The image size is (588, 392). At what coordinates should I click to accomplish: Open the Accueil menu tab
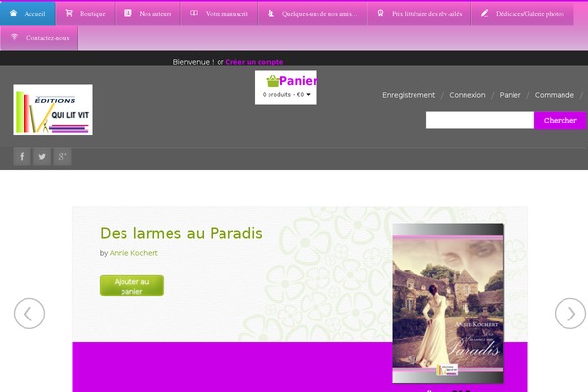coord(27,14)
